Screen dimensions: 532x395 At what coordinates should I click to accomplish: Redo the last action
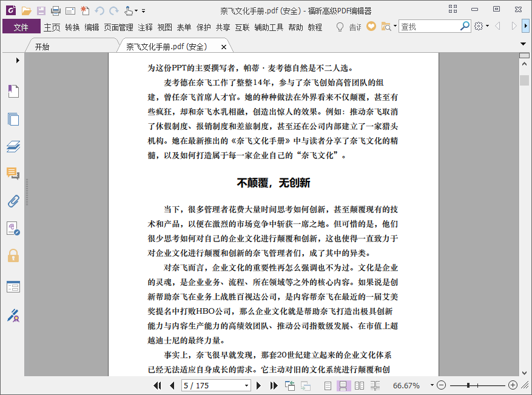(114, 11)
